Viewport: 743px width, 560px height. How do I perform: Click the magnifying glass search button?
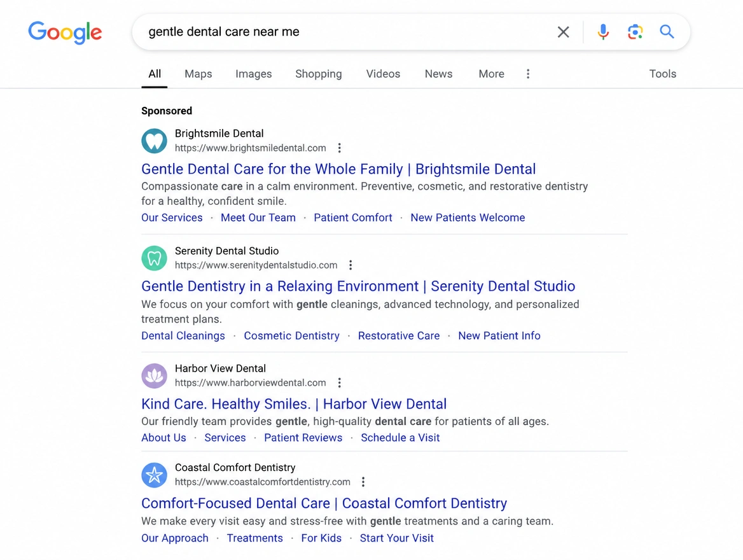point(667,32)
